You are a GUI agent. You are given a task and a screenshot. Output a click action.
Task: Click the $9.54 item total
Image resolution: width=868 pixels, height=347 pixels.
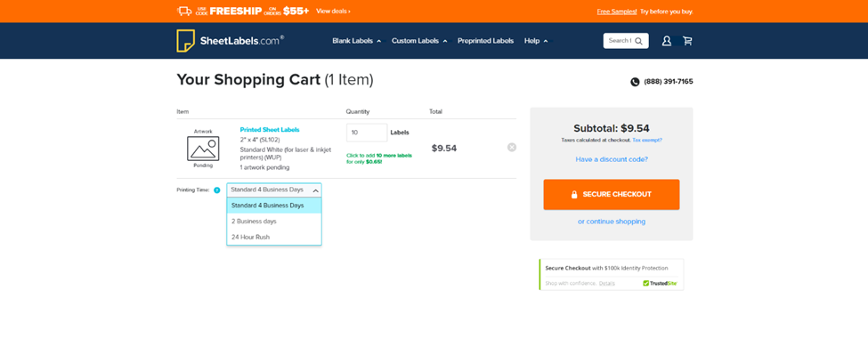pos(444,149)
